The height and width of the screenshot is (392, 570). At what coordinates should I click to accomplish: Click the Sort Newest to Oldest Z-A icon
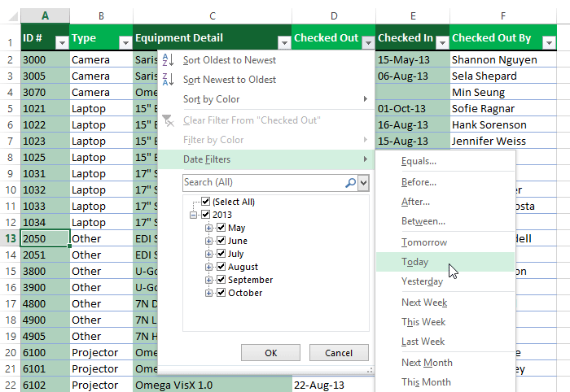[168, 80]
